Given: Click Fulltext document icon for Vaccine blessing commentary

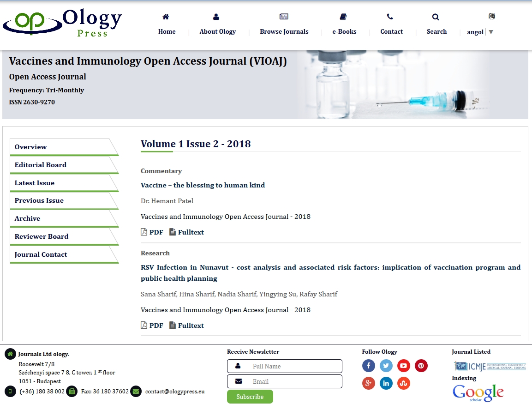Looking at the screenshot, I should coord(173,232).
